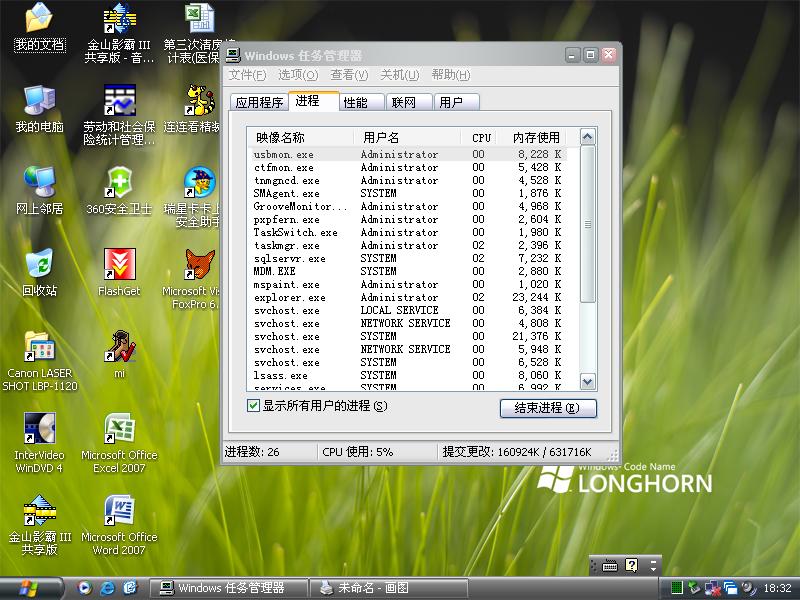
Task: Click the Canon LASER SHOT LBP-1120 shortcut
Action: click(39, 349)
